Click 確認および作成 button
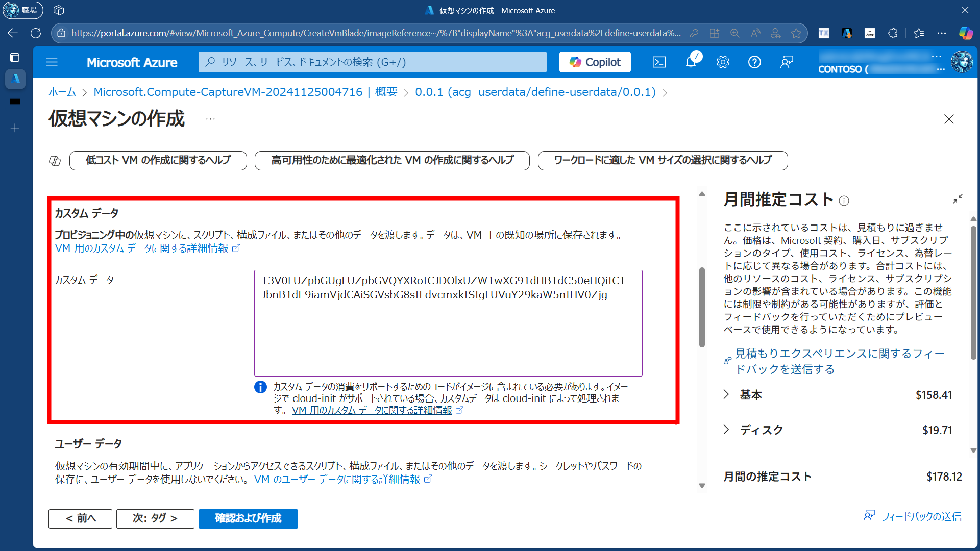 point(248,518)
